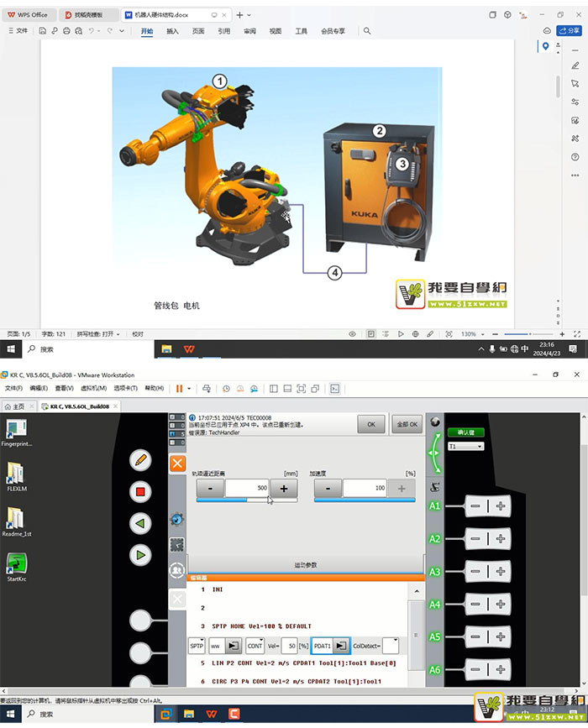Image resolution: width=588 pixels, height=728 pixels.
Task: Click the red stop hardkey on smartPAD
Action: 141,492
